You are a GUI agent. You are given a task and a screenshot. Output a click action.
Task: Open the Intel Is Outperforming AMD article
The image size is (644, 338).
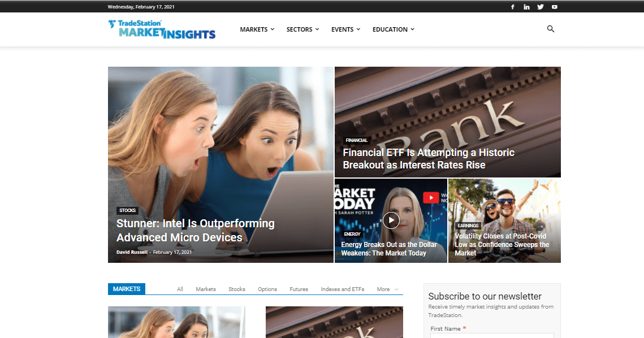pos(196,231)
